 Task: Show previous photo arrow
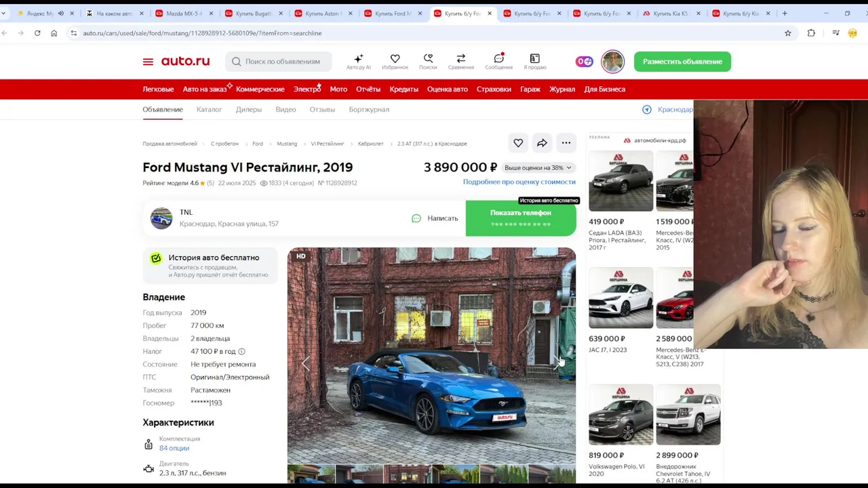pos(305,364)
